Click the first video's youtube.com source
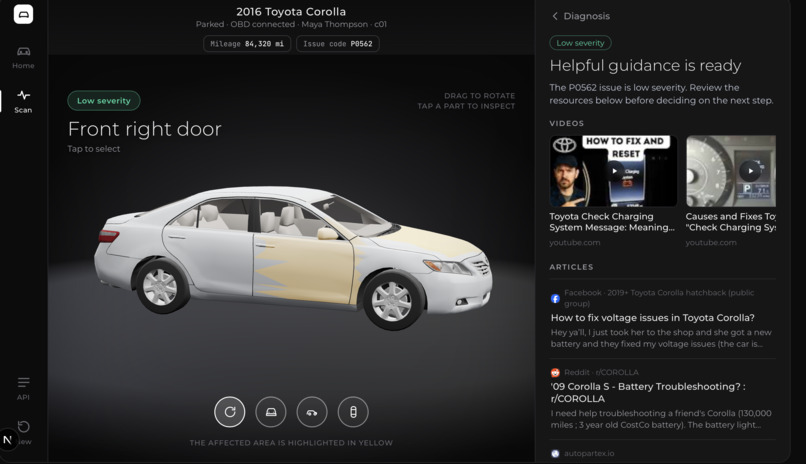The width and height of the screenshot is (806, 464). pyautogui.click(x=575, y=243)
